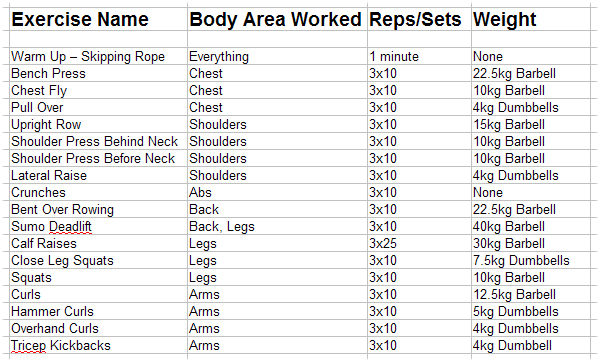Image resolution: width=600 pixels, height=362 pixels.
Task: Select the Tricep Kickbacks cell
Action: click(98, 345)
